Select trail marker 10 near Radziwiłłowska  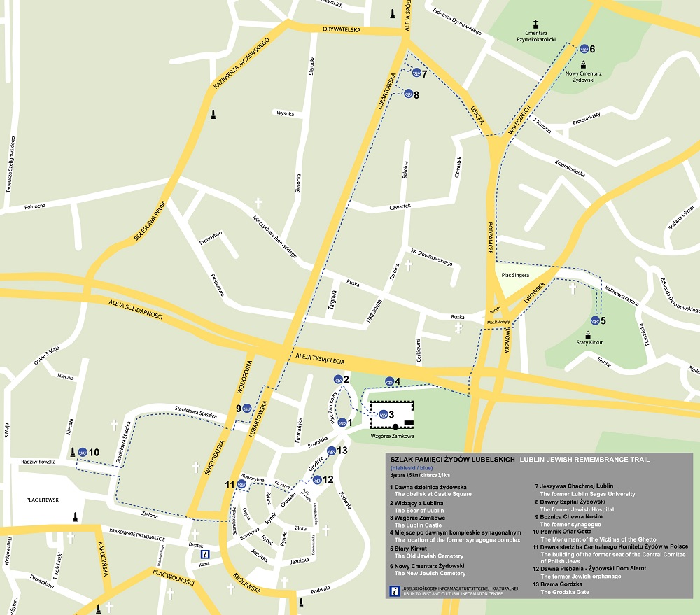[83, 452]
